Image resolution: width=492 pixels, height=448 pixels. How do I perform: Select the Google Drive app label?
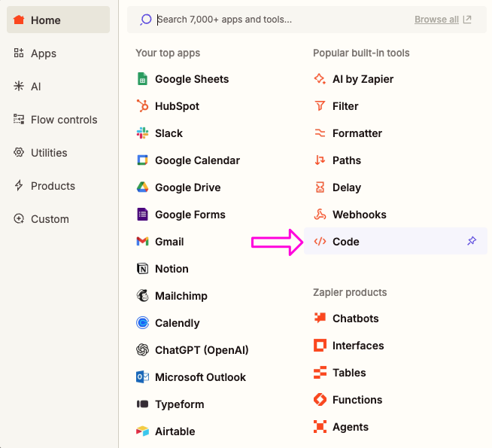(187, 187)
